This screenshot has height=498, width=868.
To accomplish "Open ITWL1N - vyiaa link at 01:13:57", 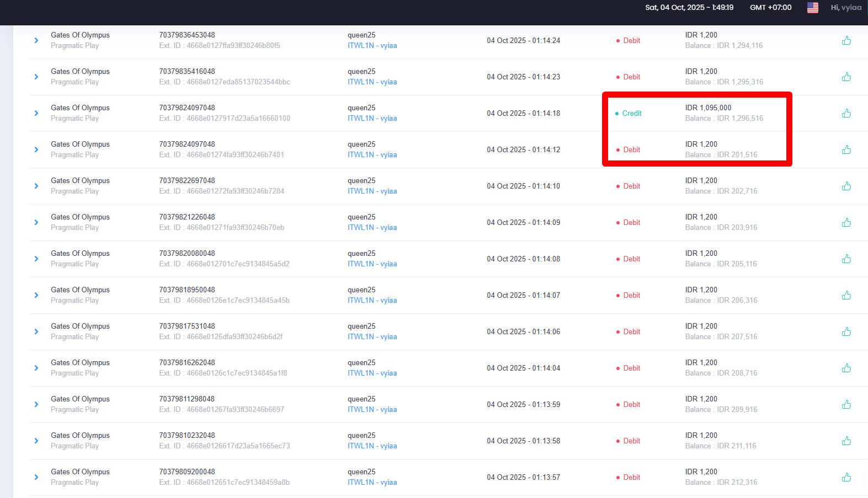I will (372, 483).
